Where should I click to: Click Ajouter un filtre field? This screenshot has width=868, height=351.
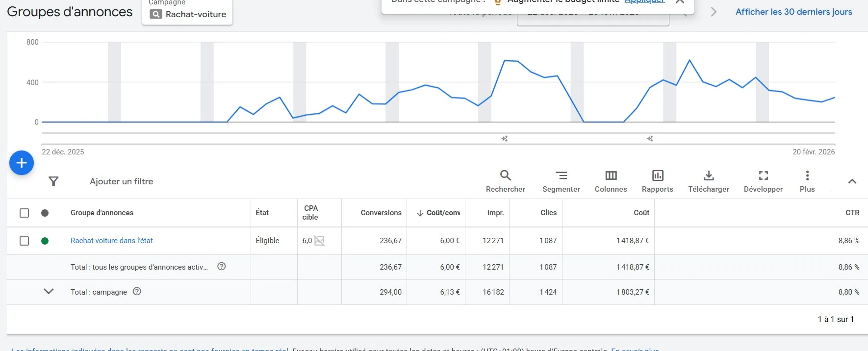pos(121,181)
